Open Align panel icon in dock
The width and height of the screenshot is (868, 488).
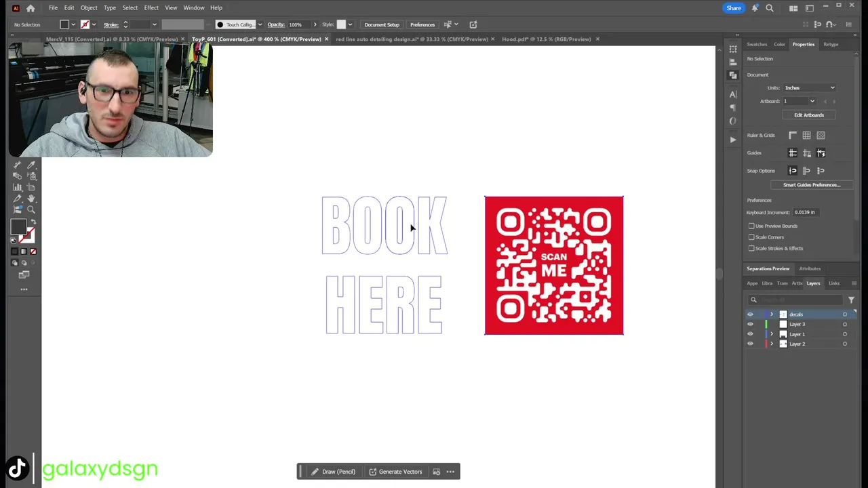(x=733, y=62)
